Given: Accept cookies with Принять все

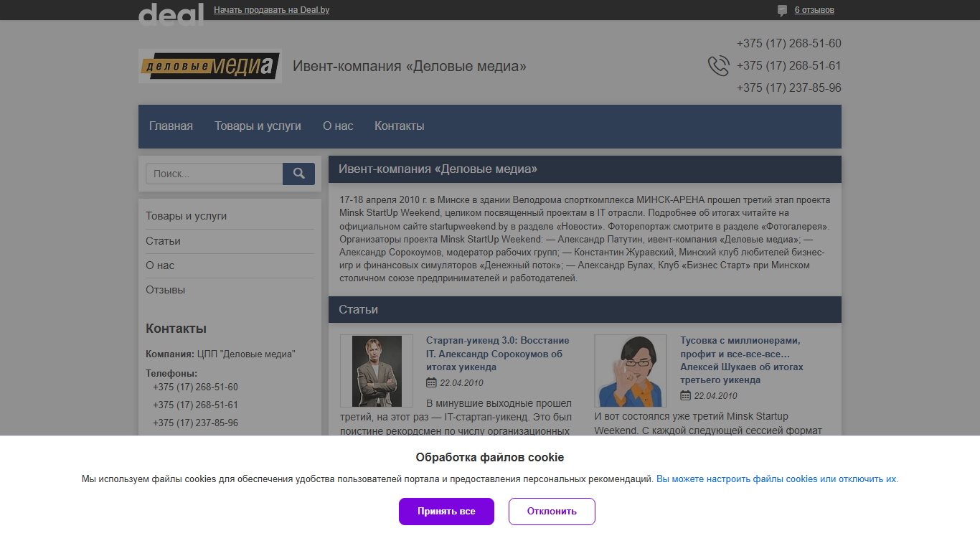Looking at the screenshot, I should click(446, 512).
